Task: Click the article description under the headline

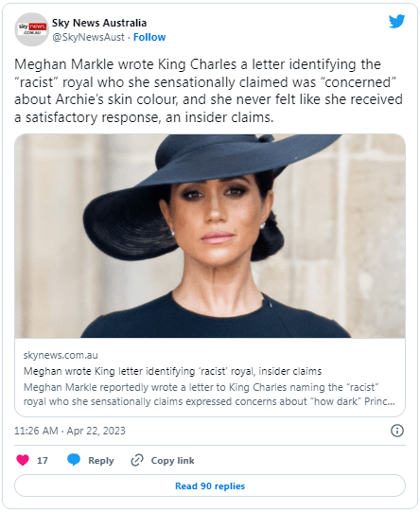Action: [209, 395]
